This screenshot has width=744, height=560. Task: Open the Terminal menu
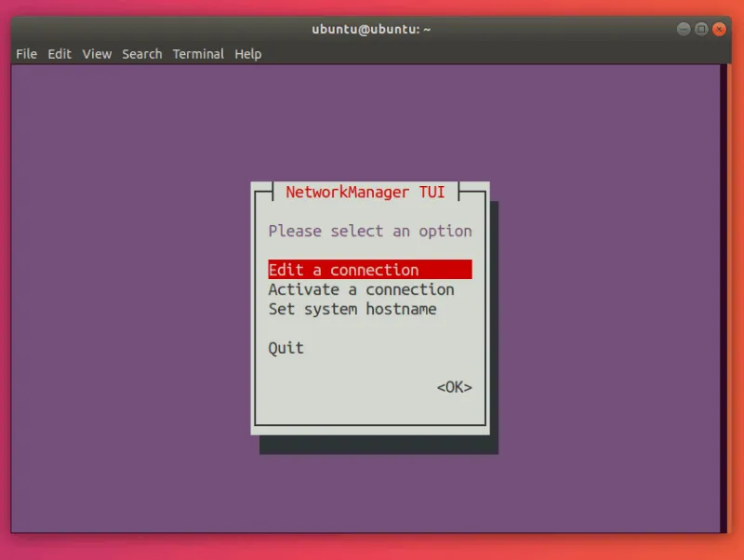[197, 54]
